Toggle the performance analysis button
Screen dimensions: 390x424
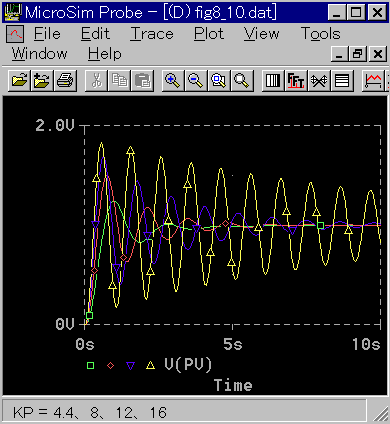319,81
